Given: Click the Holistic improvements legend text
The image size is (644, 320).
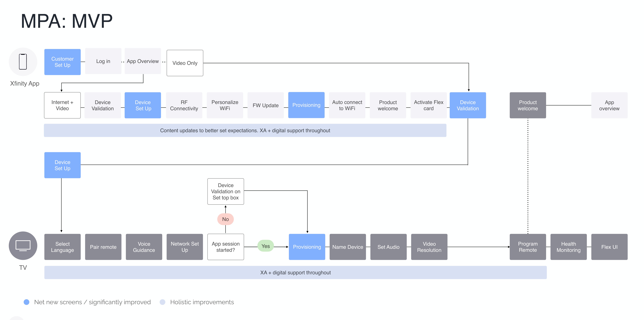Looking at the screenshot, I should [202, 302].
